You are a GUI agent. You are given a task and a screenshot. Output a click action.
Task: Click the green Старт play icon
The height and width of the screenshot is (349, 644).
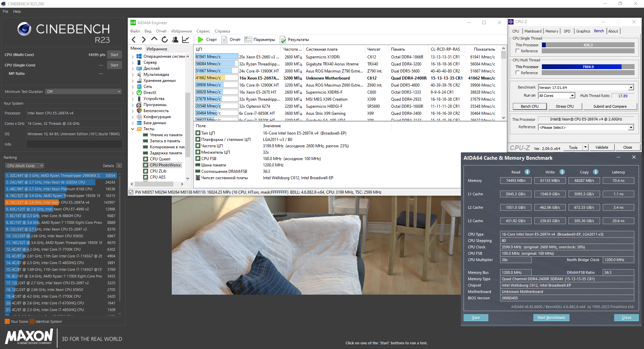pyautogui.click(x=201, y=40)
